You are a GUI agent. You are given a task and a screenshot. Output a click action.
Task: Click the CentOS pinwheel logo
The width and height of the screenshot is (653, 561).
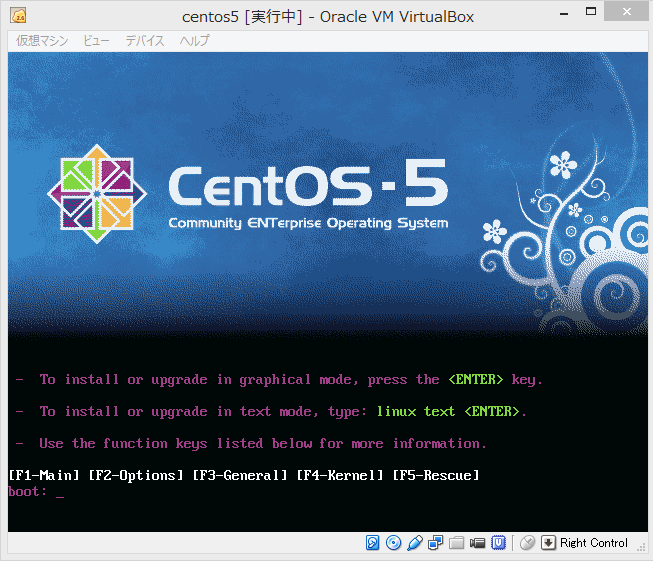97,194
